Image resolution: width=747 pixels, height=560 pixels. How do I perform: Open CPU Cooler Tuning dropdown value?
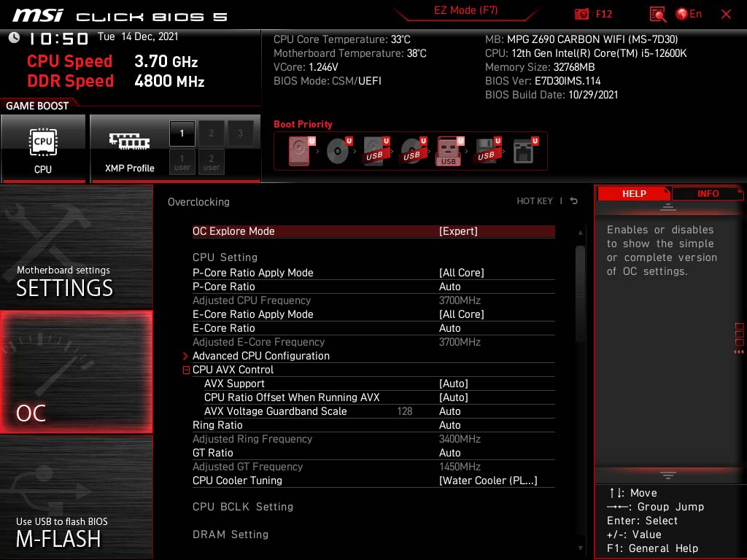point(488,481)
